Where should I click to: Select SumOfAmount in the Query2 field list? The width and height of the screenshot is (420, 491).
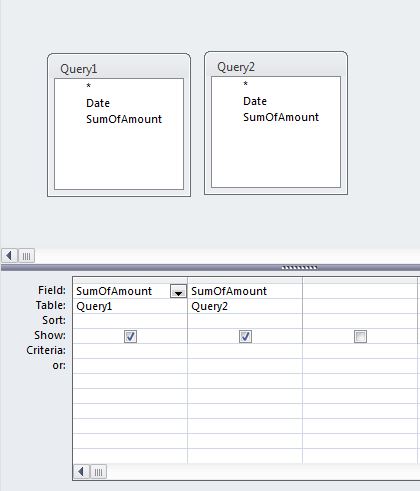tap(281, 117)
